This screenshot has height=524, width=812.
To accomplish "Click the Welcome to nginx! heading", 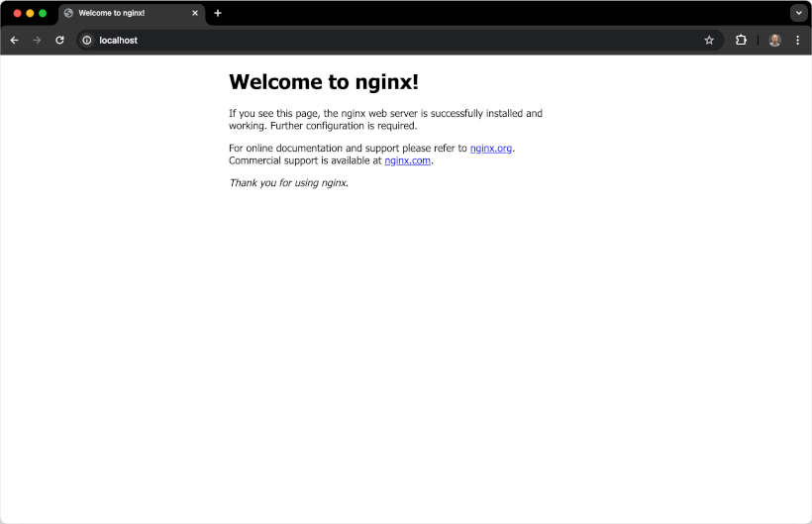I will coord(324,82).
